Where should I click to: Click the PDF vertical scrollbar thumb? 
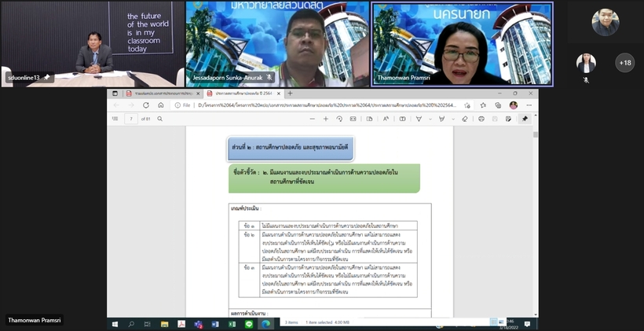(x=535, y=134)
